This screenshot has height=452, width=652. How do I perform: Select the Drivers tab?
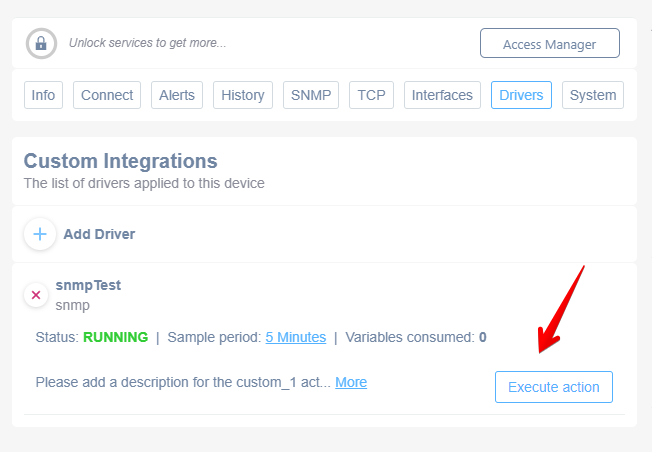click(521, 95)
